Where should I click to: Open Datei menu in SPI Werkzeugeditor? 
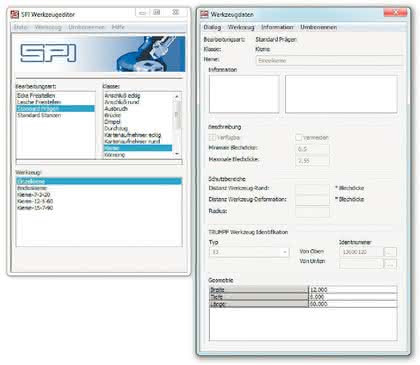(x=21, y=27)
